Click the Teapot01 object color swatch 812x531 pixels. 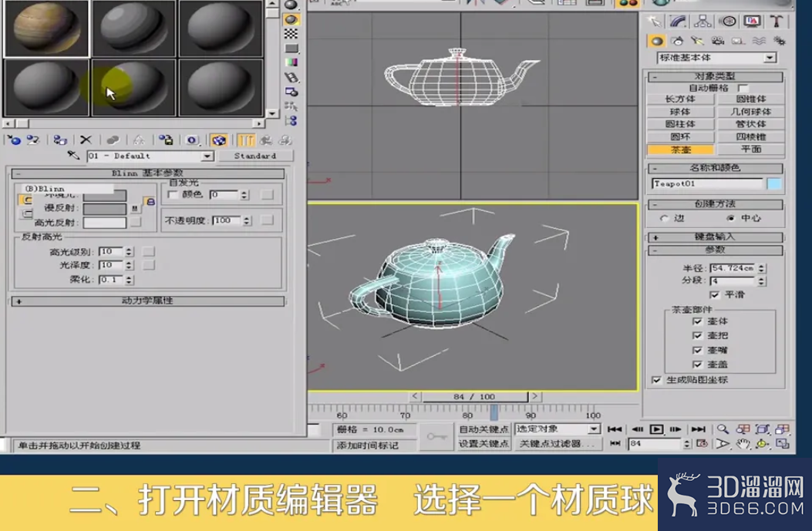pyautogui.click(x=774, y=183)
